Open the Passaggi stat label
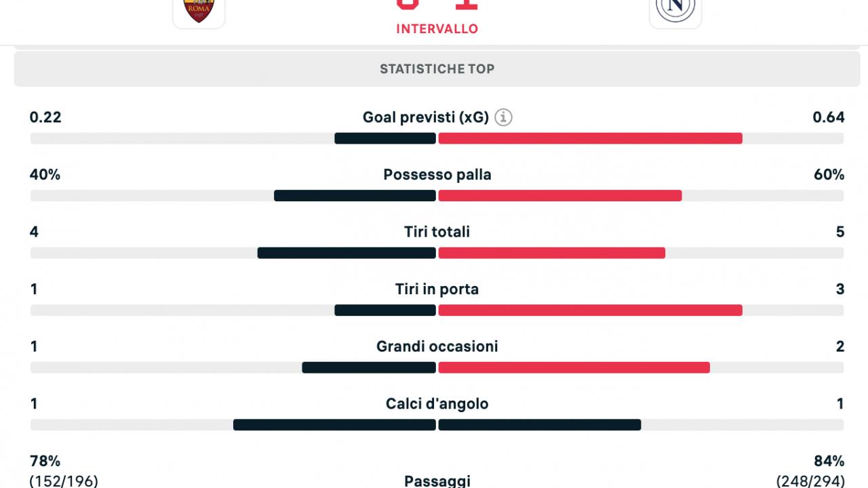The width and height of the screenshot is (868, 488). 437,481
